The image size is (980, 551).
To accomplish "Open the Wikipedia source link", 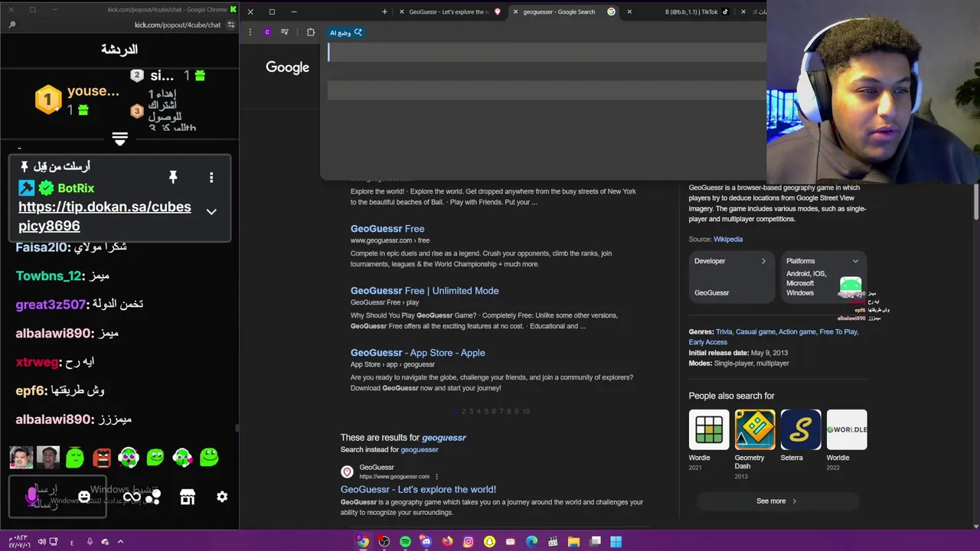I will [x=727, y=239].
